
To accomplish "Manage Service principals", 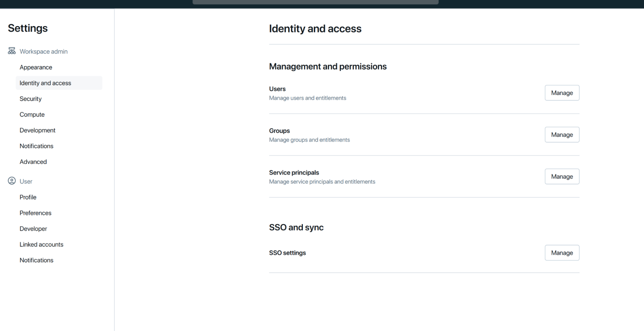I will (562, 177).
